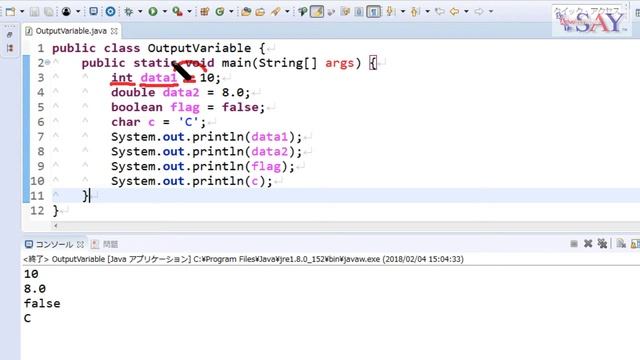Open the New Java Class dropdown arrow
This screenshot has height=360, width=640.
pos(231,12)
